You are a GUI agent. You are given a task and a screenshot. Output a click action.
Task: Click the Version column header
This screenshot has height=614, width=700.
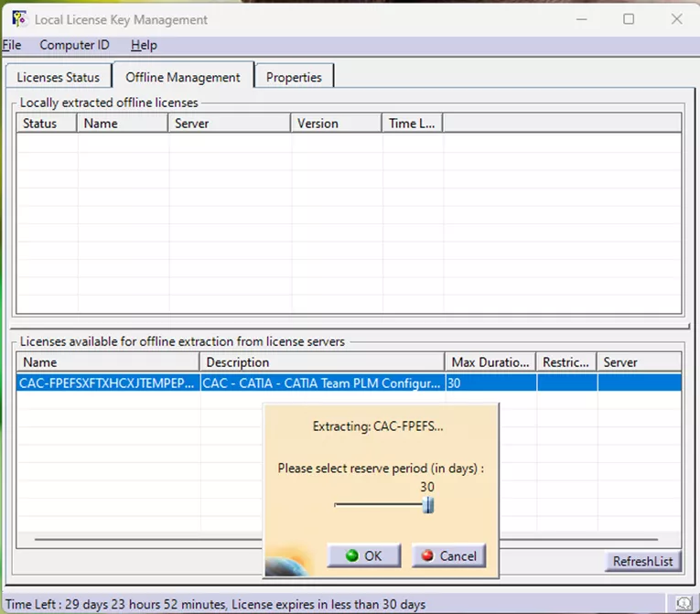(x=337, y=124)
